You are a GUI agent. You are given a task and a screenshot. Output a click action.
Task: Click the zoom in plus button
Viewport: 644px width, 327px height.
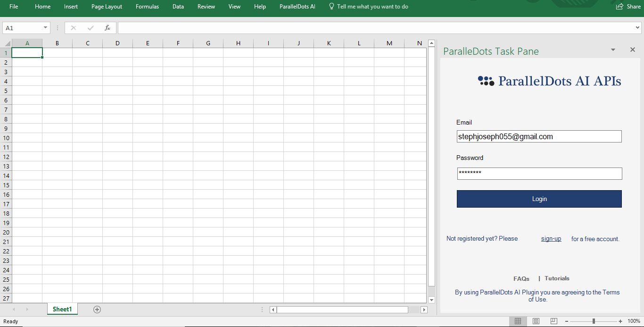tap(620, 321)
